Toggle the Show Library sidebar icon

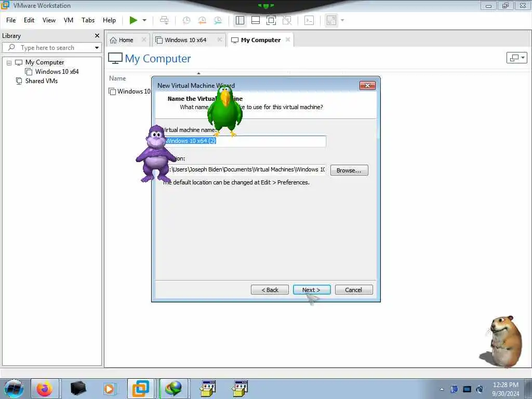click(240, 20)
